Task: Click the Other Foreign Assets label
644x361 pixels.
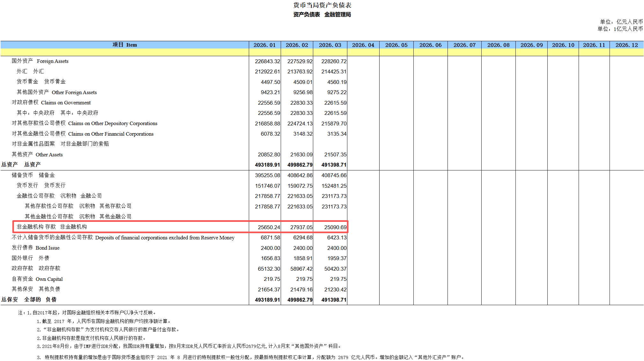Action: [57, 92]
